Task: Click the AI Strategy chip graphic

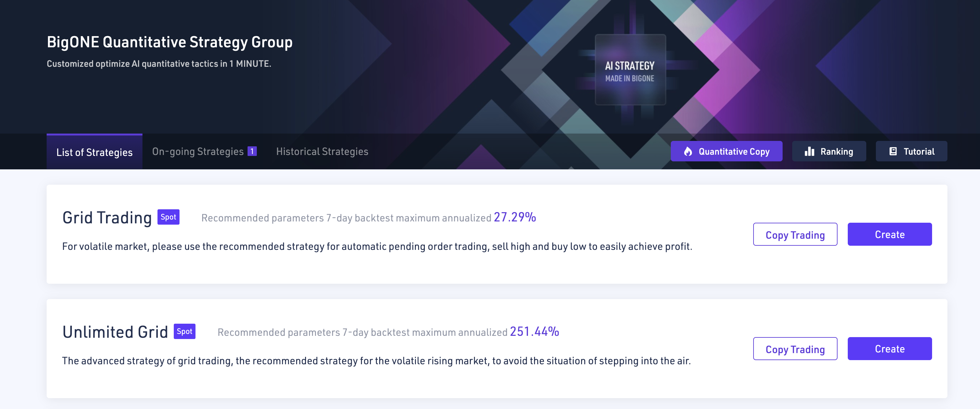Action: (630, 70)
